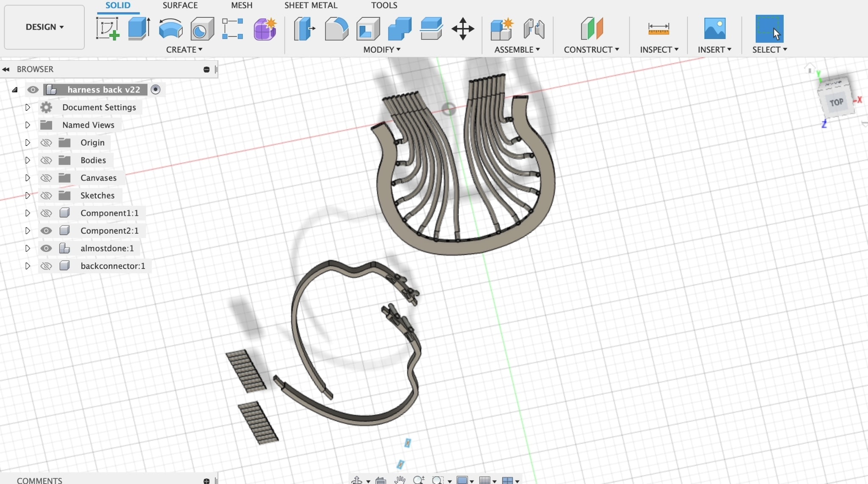
Task: Switch to the MESH tab
Action: click(x=242, y=6)
